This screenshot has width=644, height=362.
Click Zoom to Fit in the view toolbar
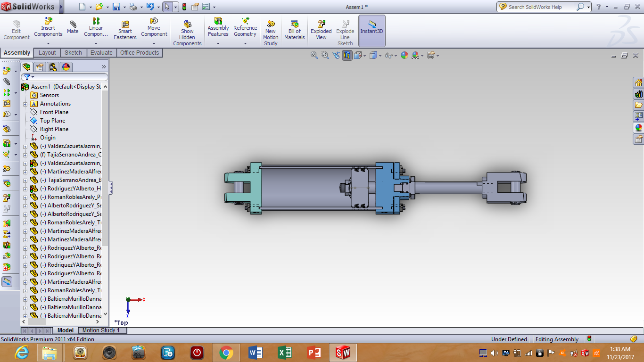[x=314, y=55]
